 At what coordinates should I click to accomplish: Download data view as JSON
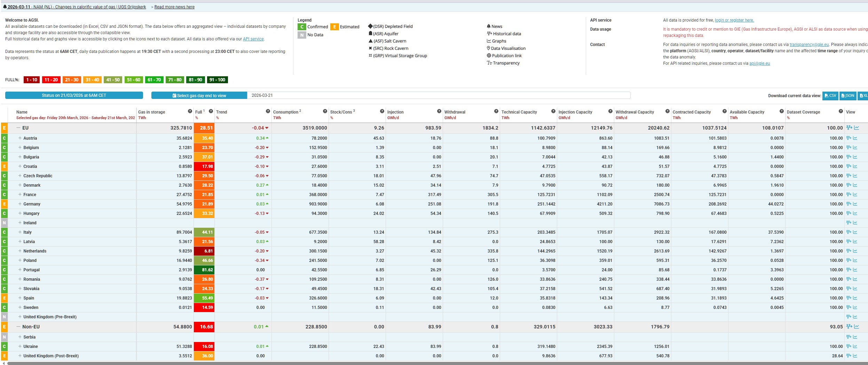(x=848, y=96)
